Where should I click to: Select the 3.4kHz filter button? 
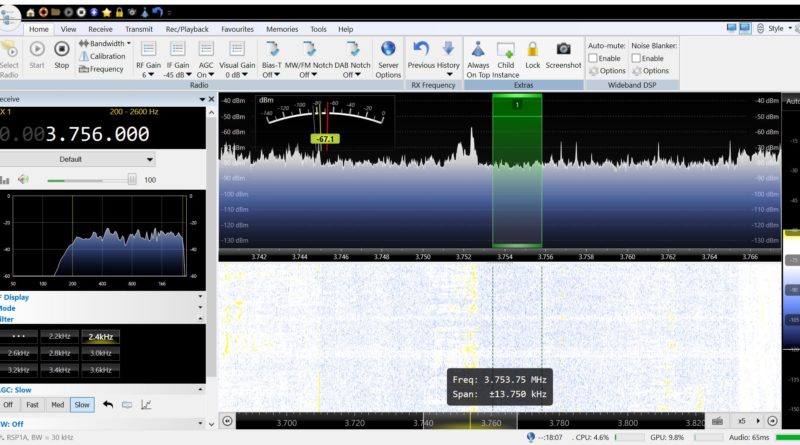tap(60, 370)
